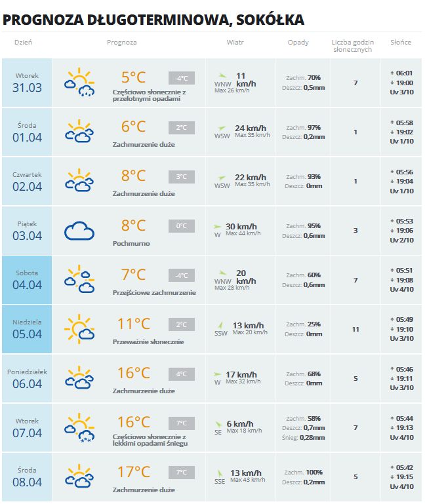Open the Niedziela 05.04 day cell
The image size is (425, 504).
pos(27,329)
